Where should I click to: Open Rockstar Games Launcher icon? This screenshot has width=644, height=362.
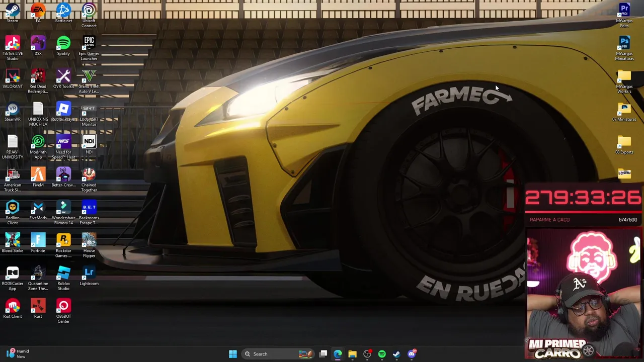click(63, 245)
